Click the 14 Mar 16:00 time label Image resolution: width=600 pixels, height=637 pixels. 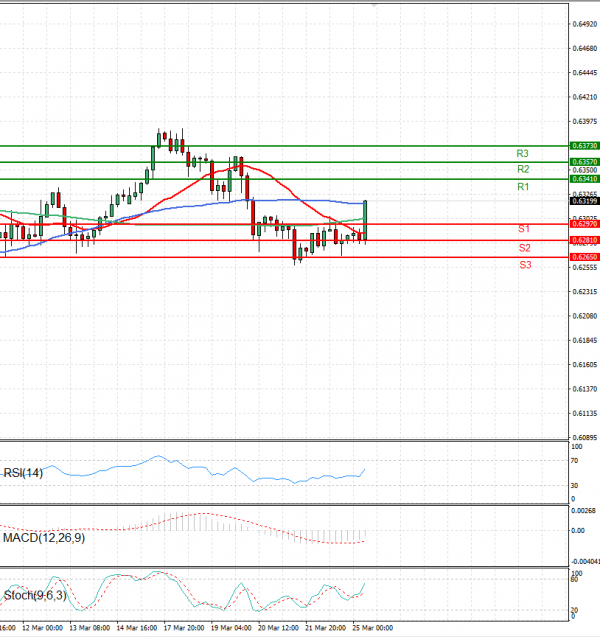tap(136, 628)
